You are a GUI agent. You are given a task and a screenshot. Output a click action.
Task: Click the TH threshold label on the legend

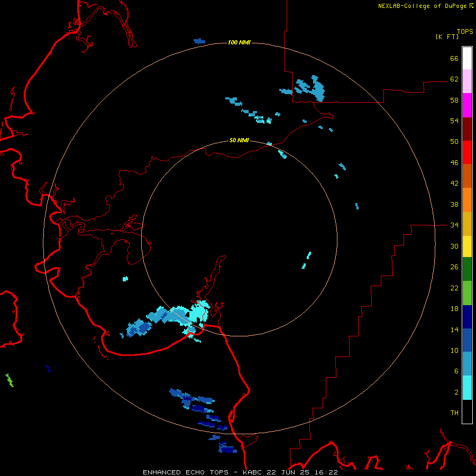click(x=454, y=413)
